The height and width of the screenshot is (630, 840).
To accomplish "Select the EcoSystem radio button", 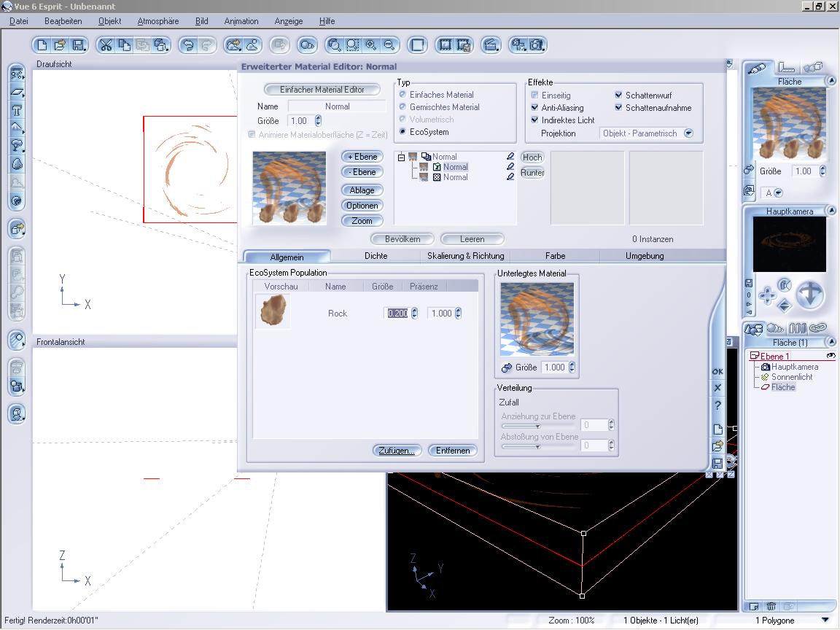I will click(402, 131).
